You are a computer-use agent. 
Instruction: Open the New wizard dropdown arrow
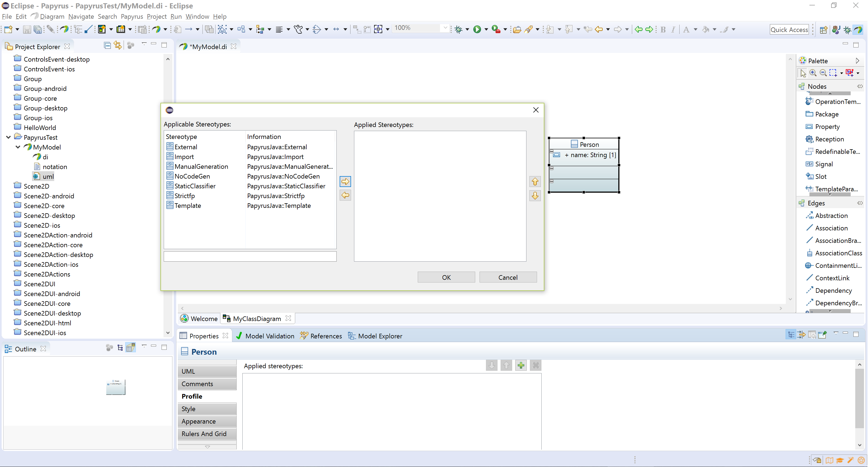[x=17, y=29]
